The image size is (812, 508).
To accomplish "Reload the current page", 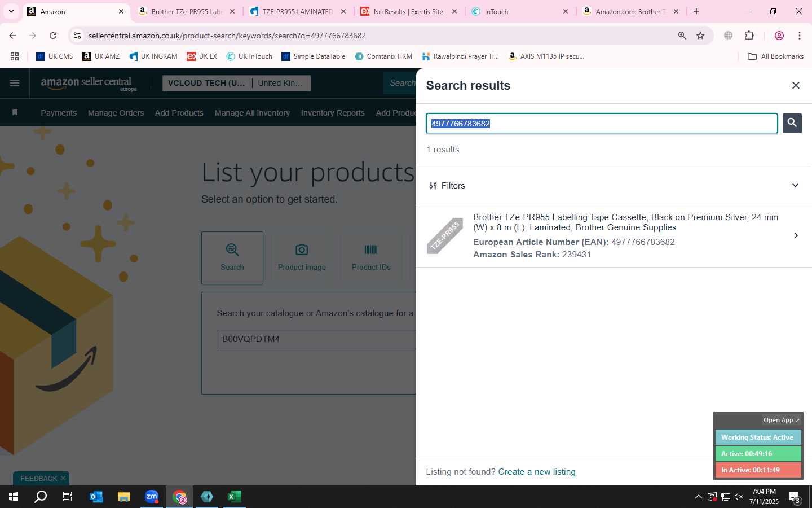I will point(53,36).
